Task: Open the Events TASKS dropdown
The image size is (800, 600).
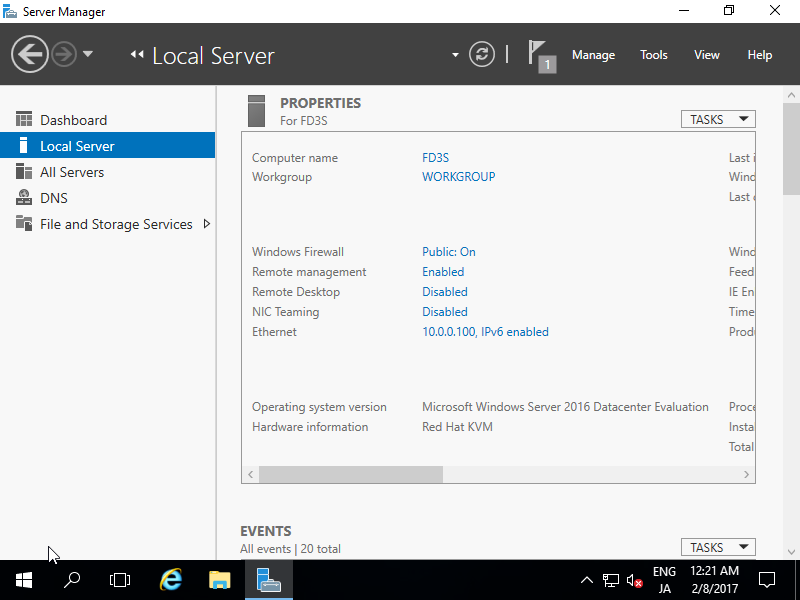Action: tap(718, 547)
